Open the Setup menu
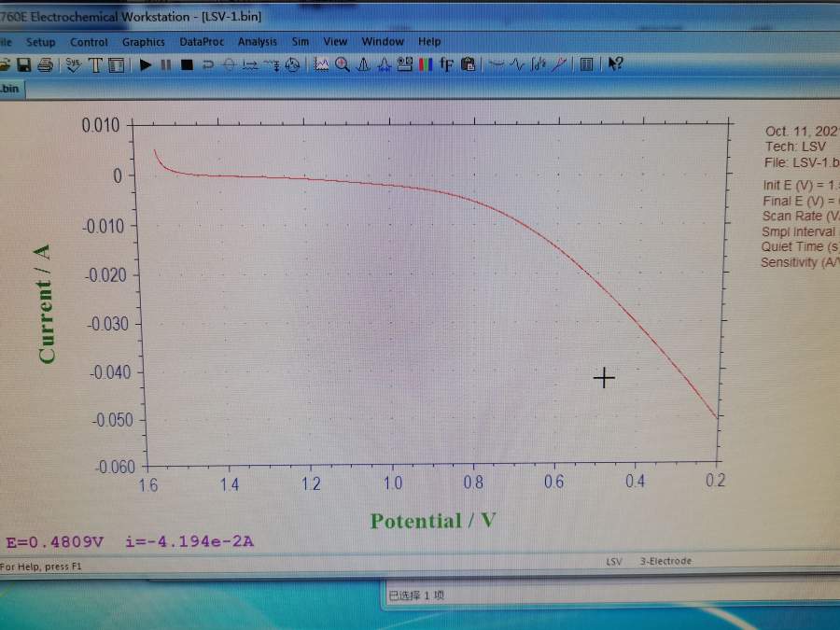 coord(41,42)
